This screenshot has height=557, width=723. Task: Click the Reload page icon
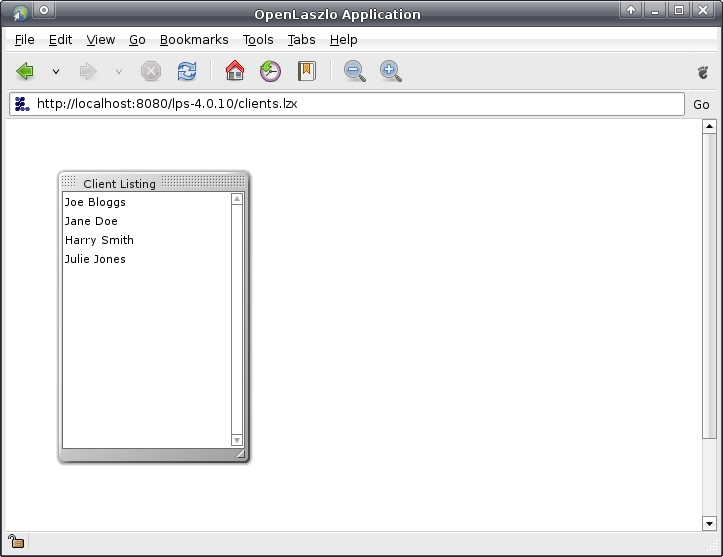point(187,71)
